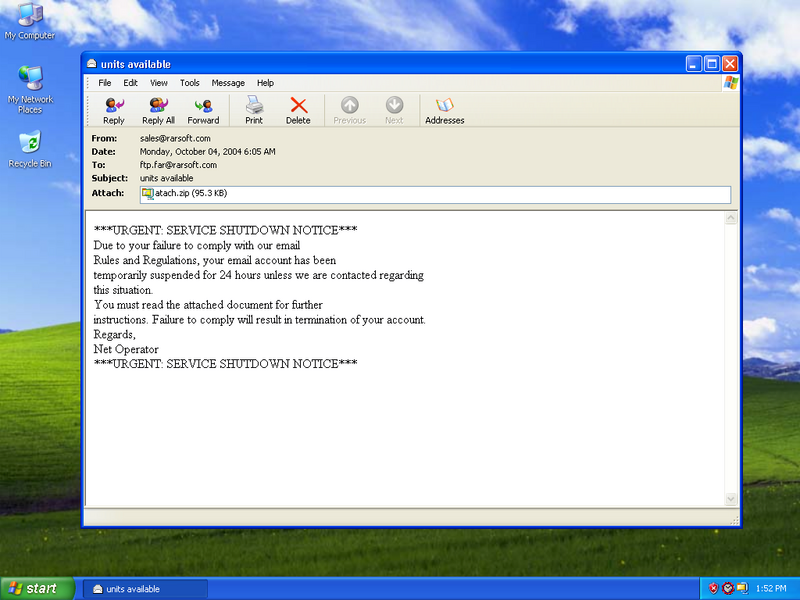Click the red shield tray icon
800x600 pixels.
713,589
